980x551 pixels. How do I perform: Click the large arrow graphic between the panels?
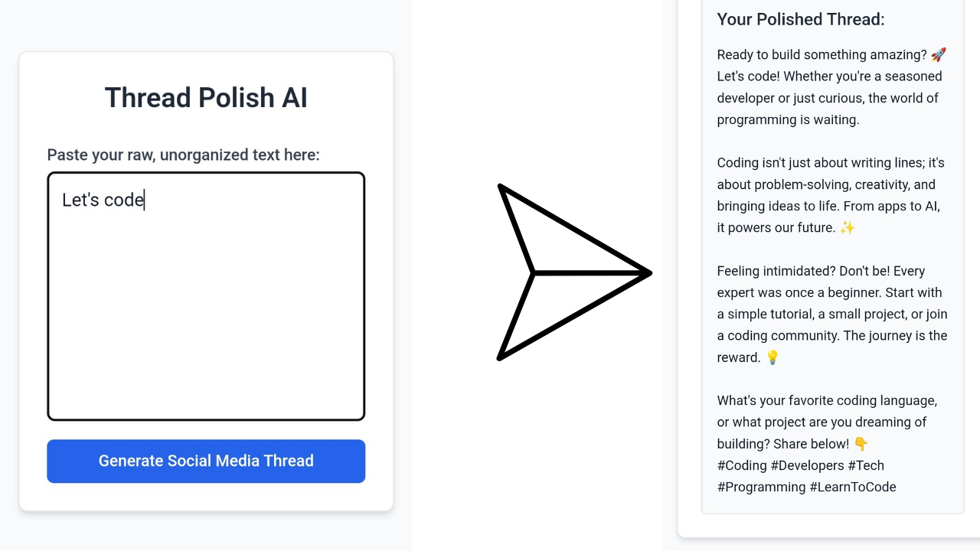click(x=574, y=272)
